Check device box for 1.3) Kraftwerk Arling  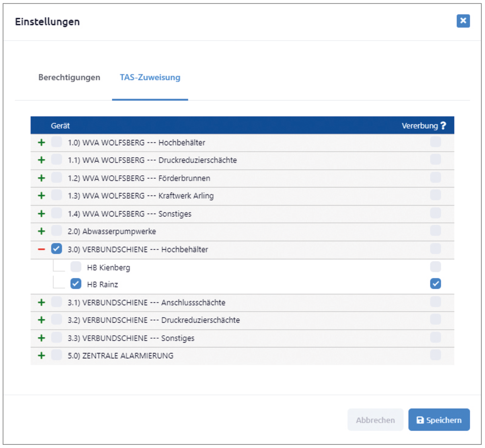(x=56, y=195)
